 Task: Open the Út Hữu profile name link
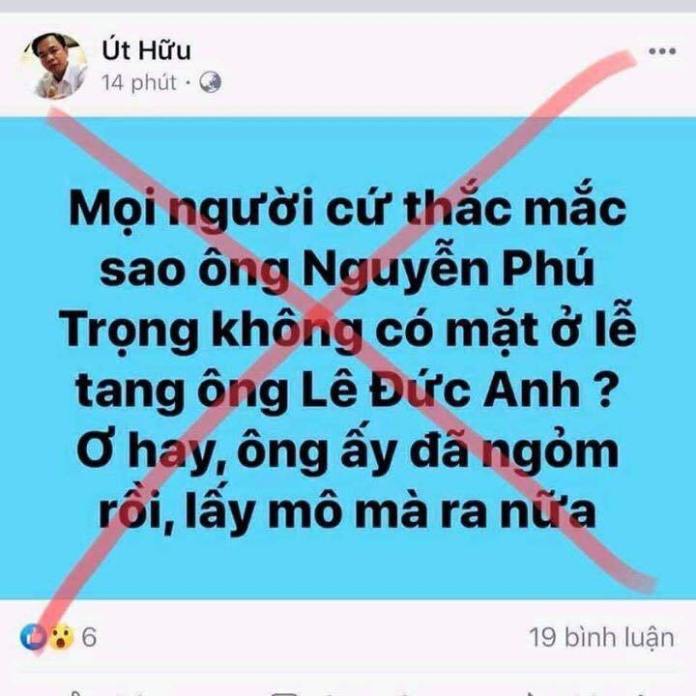(x=146, y=48)
